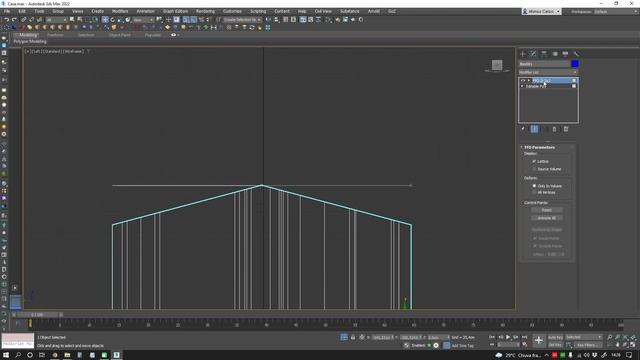
Task: Click Add Time Tag label
Action: 462,346
